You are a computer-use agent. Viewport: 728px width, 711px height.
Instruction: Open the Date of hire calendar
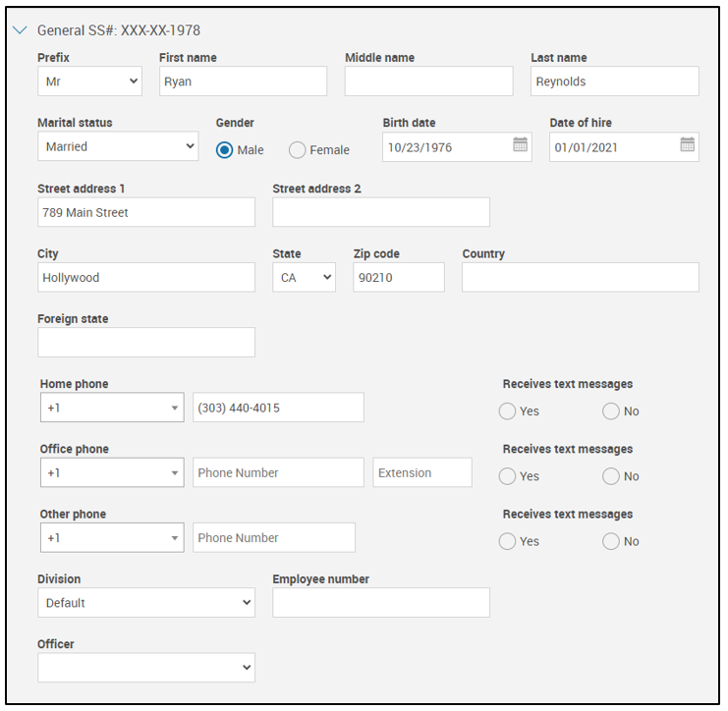coord(687,146)
